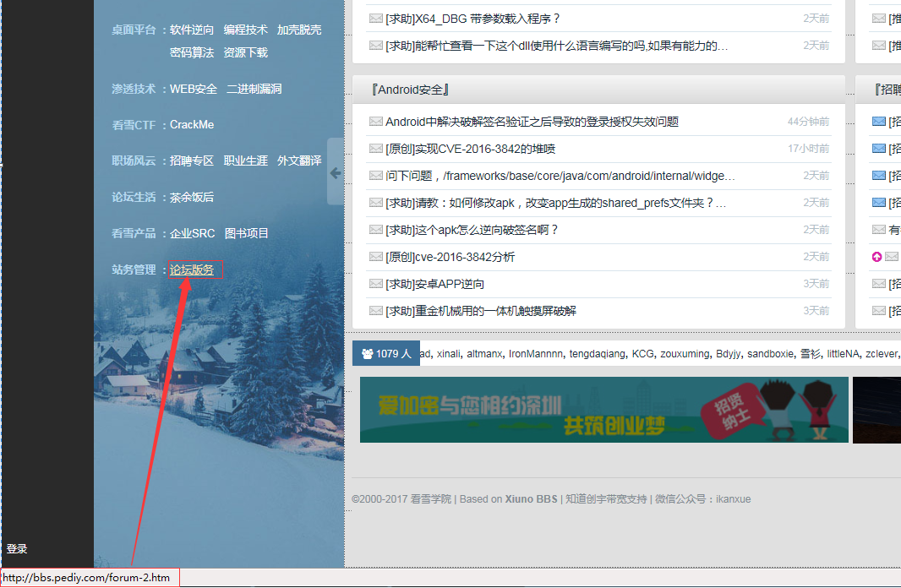Screen dimensions: 901x588
Task: Click the pink up-arrow pinned icon
Action: (x=876, y=257)
